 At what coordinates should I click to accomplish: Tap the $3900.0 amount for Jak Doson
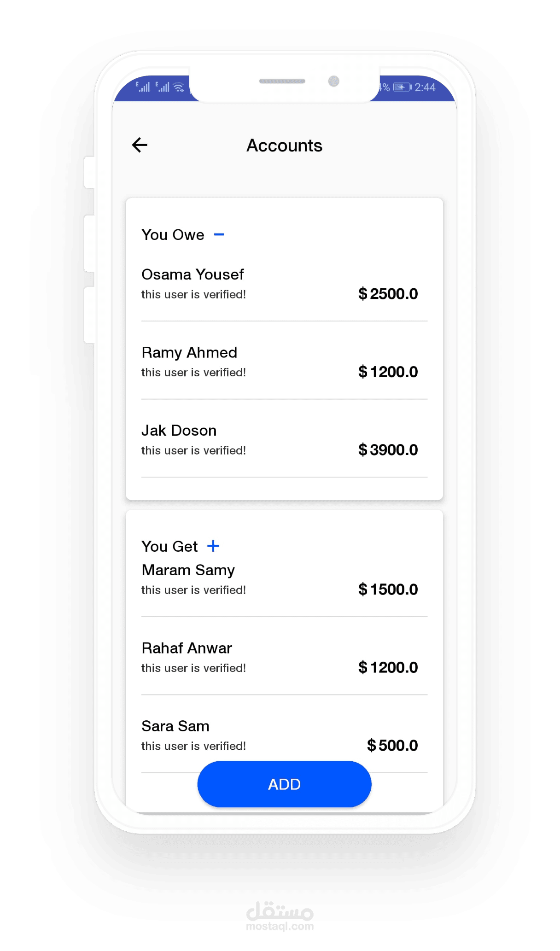click(x=388, y=450)
